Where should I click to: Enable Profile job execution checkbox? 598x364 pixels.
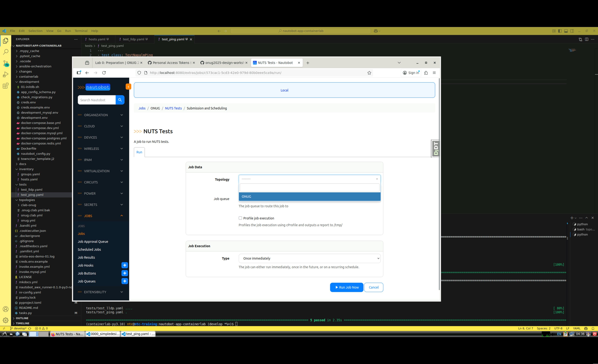click(240, 218)
